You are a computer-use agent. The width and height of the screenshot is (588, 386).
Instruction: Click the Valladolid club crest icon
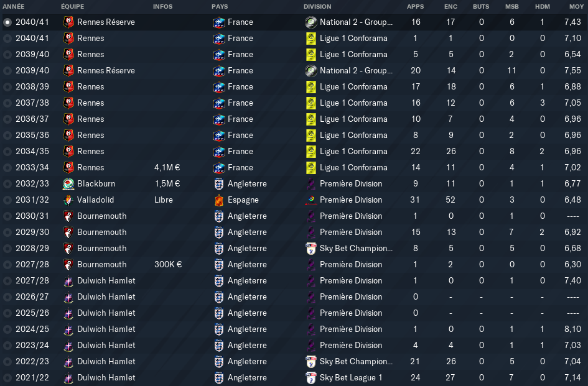(68, 200)
